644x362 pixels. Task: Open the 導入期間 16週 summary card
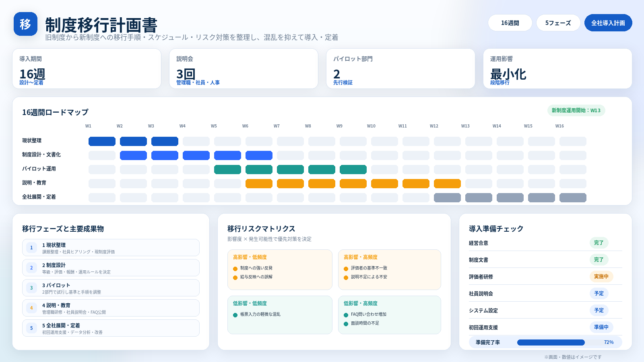pyautogui.click(x=87, y=68)
